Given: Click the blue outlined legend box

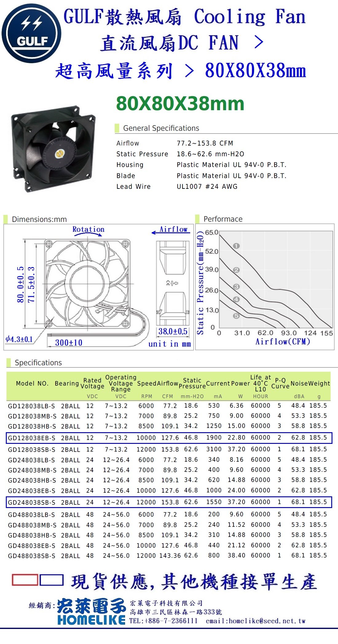Looking at the screenshot, I should 52,580.
